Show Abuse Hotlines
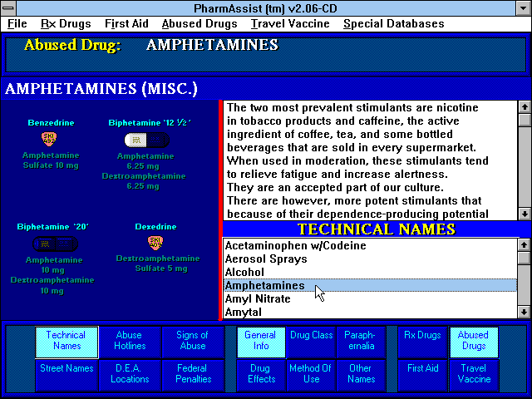The image size is (532, 399). pyautogui.click(x=130, y=342)
